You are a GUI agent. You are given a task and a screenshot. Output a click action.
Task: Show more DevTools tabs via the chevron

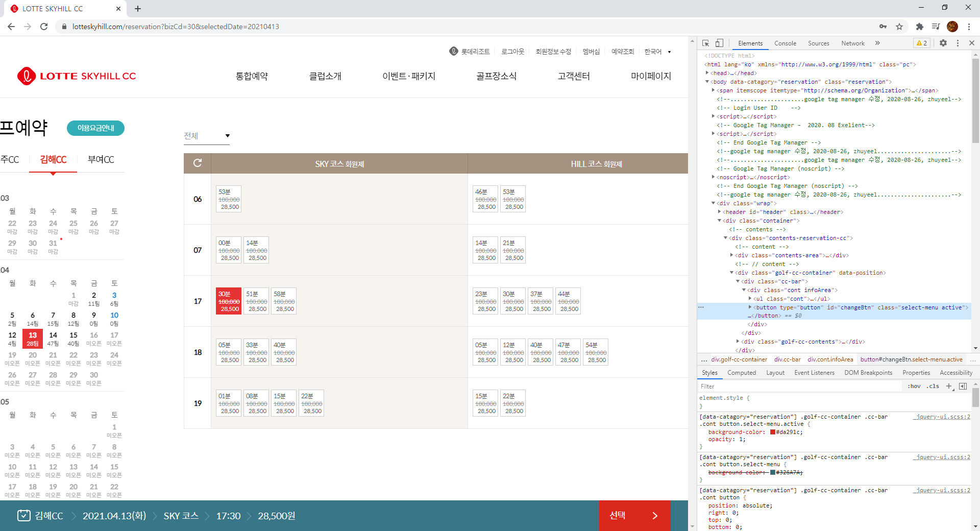coord(877,43)
